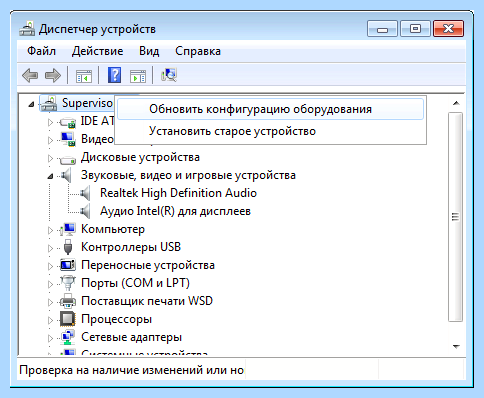
Task: Open the Help question mark icon
Action: click(x=114, y=75)
